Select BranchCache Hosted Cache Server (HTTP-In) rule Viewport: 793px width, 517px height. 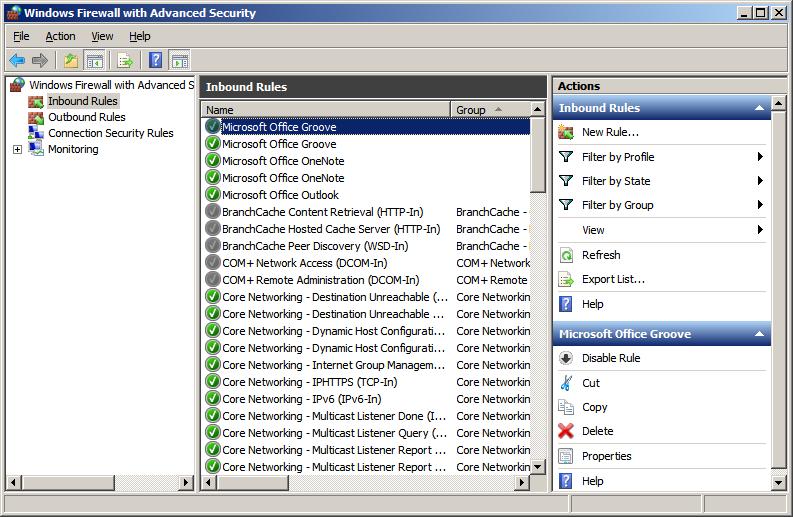pos(367,229)
